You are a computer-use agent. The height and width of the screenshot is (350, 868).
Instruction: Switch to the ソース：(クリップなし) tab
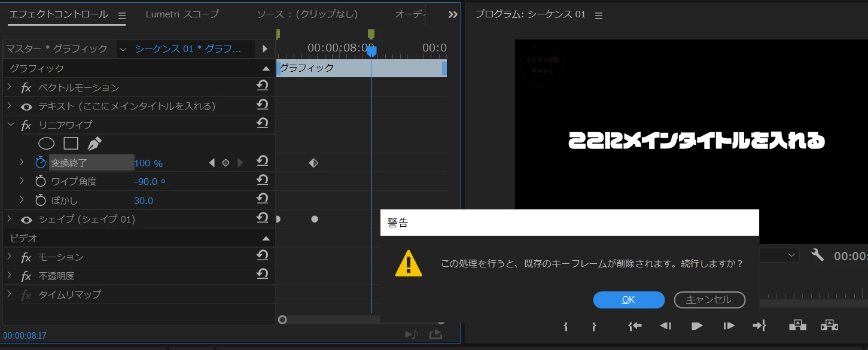[x=307, y=14]
